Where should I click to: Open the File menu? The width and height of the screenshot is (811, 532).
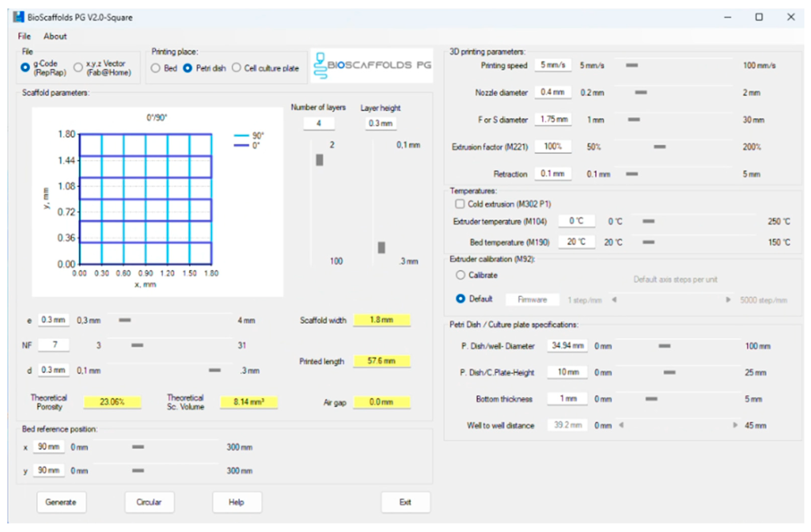(x=24, y=36)
